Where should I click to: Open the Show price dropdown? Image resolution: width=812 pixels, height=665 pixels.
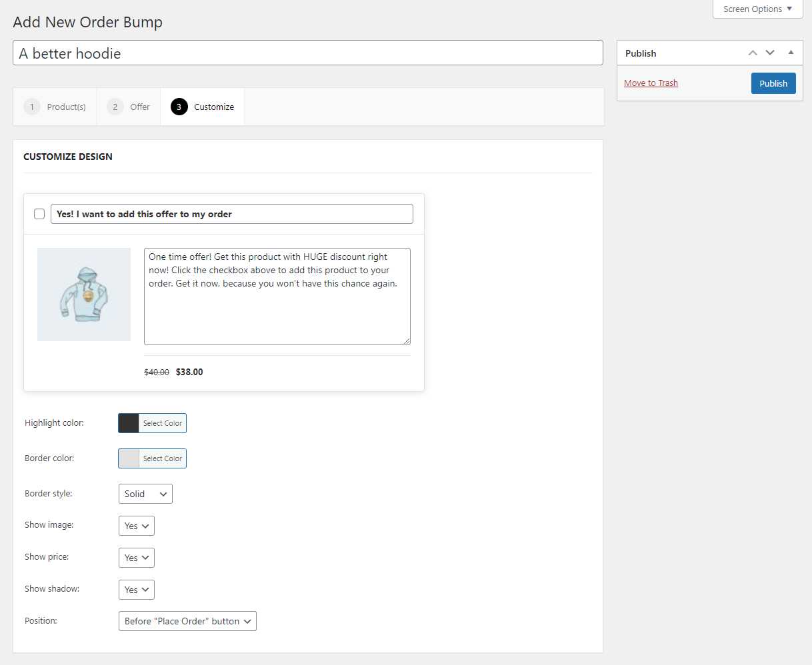[137, 558]
